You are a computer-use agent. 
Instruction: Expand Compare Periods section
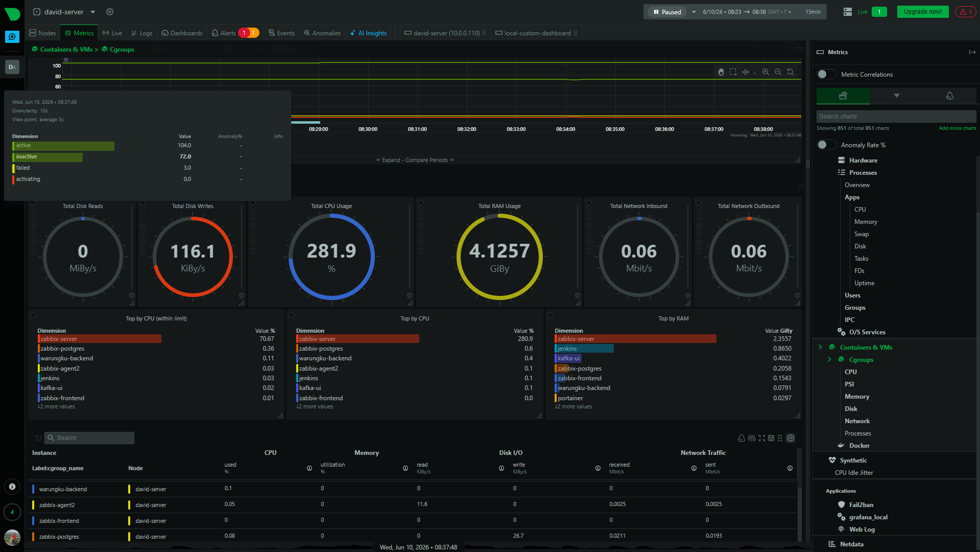click(415, 160)
